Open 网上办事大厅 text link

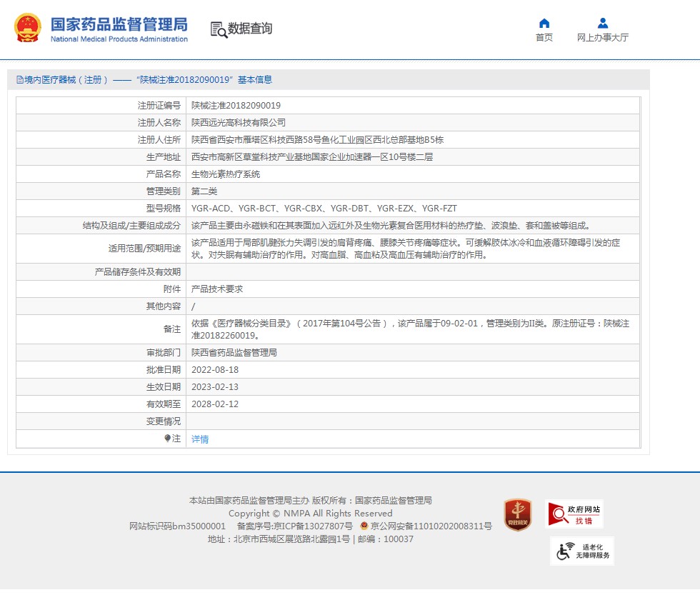click(x=603, y=37)
